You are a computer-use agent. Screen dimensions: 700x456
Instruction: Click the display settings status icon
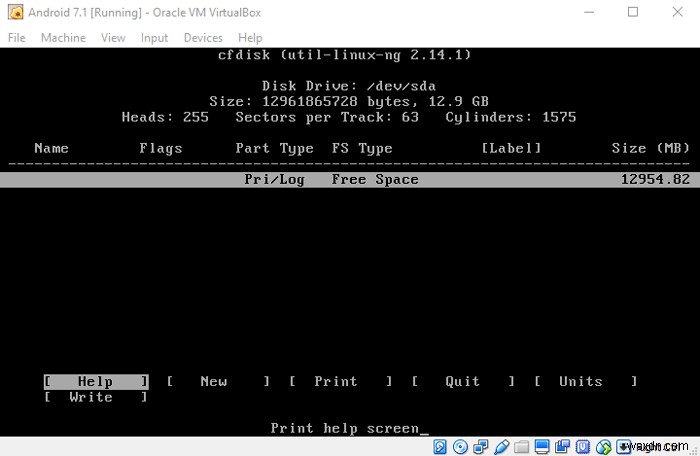pyautogui.click(x=542, y=447)
